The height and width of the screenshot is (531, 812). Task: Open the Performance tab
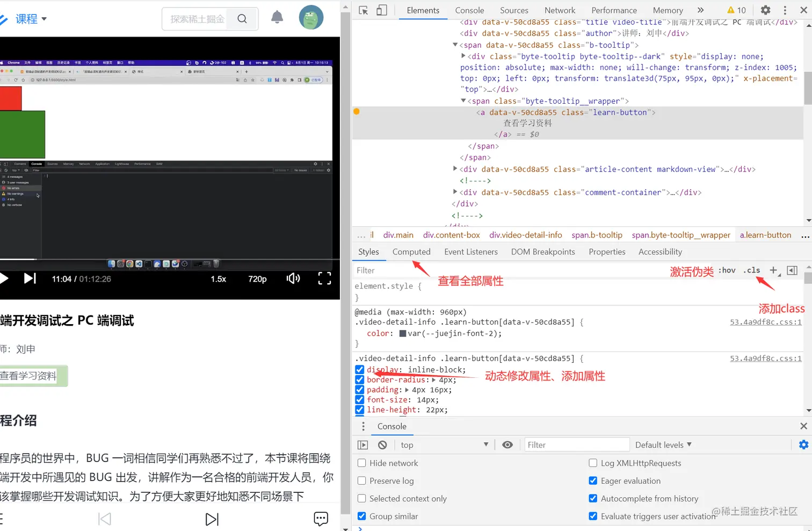(614, 10)
